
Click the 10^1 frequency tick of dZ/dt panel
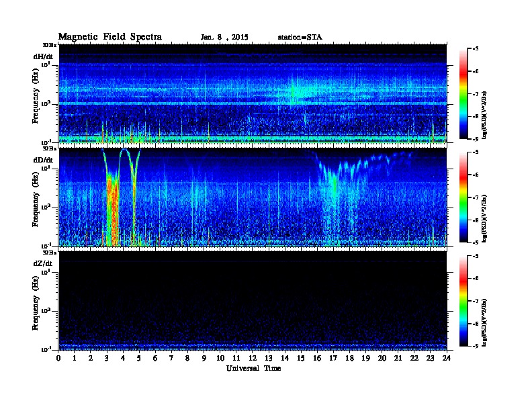(x=46, y=272)
